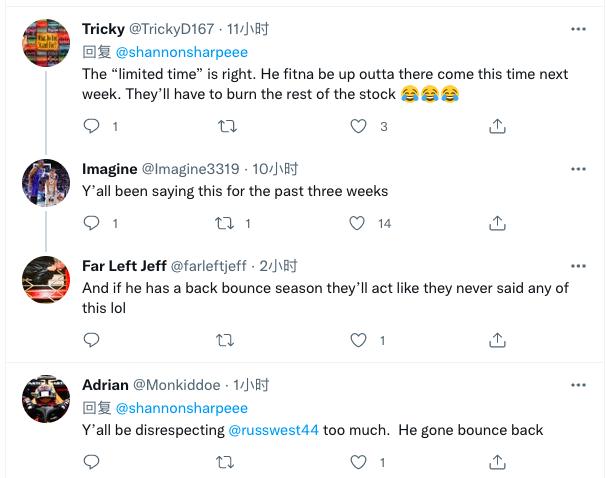Like Imagine's tweet with 14 likes
Viewport: 606px width, 478px height.
tap(359, 223)
